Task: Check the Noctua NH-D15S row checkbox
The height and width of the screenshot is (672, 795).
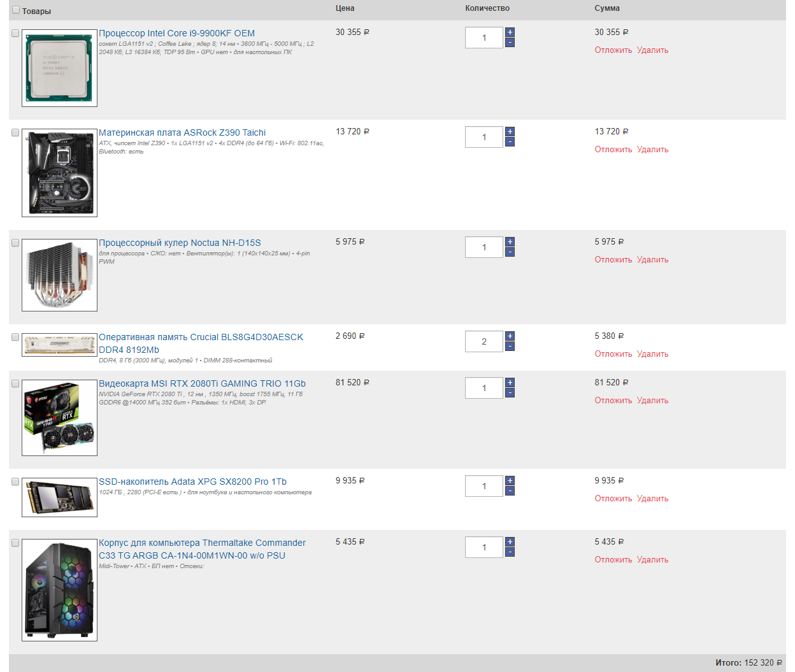Action: click(x=15, y=243)
